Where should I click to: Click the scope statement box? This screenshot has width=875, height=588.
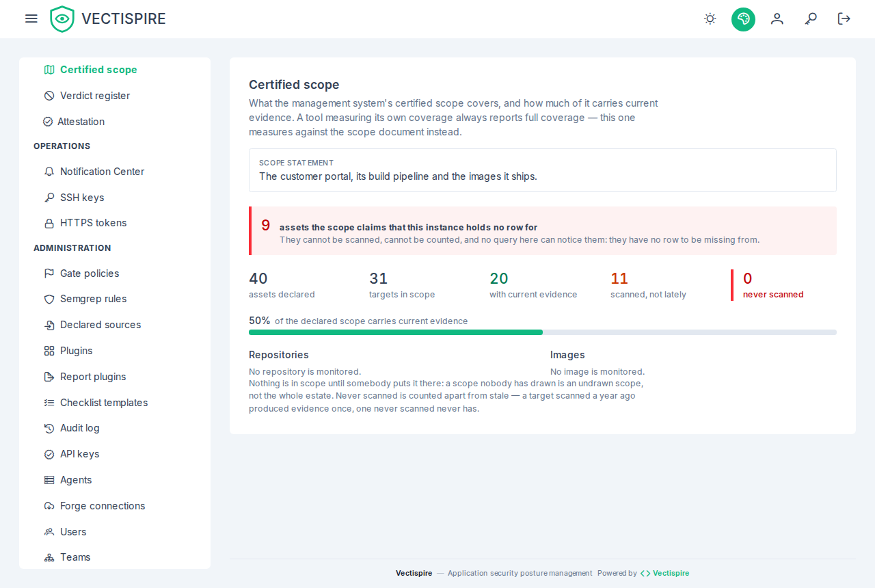(543, 170)
